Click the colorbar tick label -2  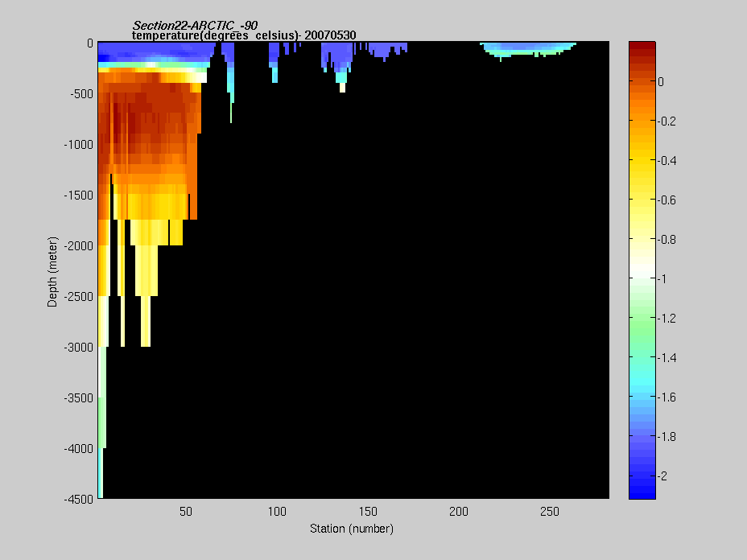pyautogui.click(x=662, y=476)
